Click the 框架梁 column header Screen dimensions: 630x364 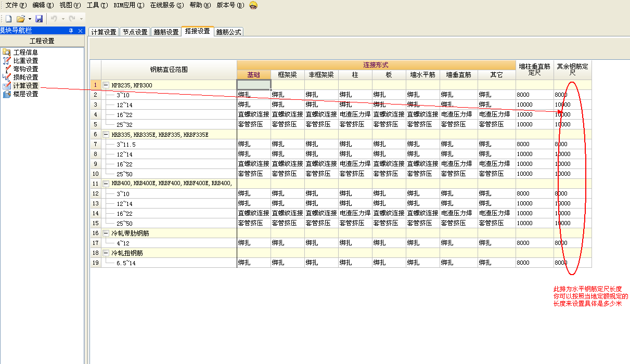(287, 75)
